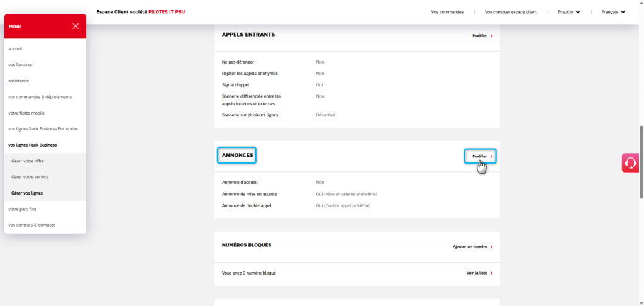644x306 pixels.
Task: Close the red MENU panel
Action: coord(75,26)
